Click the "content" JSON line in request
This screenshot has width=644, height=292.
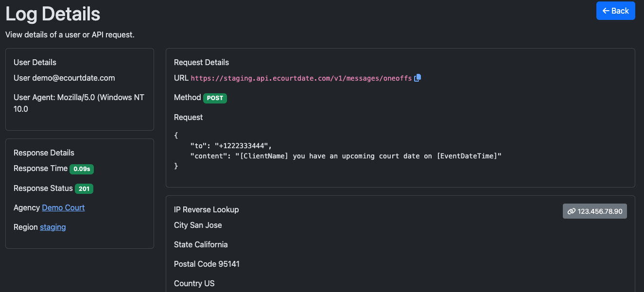[346, 155]
